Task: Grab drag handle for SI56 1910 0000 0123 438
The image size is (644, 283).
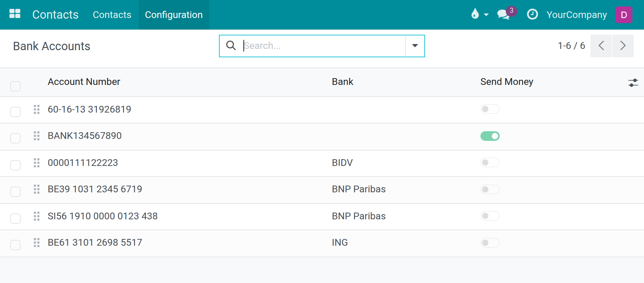Action: point(37,216)
